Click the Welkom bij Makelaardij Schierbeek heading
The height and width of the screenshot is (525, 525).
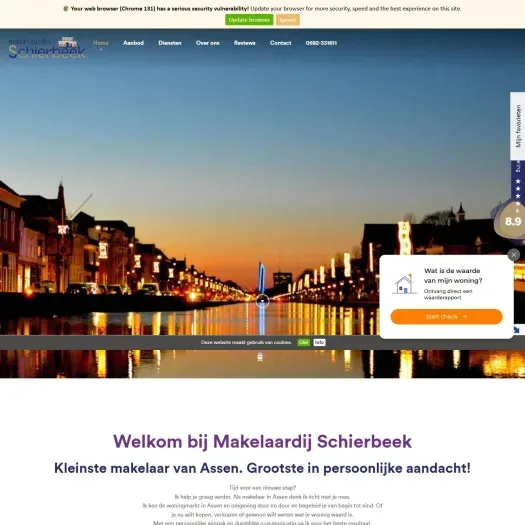pyautogui.click(x=262, y=441)
